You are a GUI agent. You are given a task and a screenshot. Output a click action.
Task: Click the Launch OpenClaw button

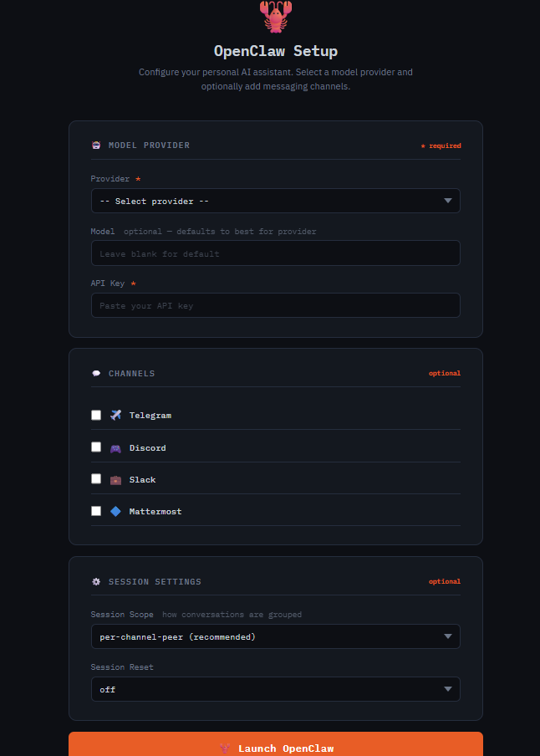(275, 748)
